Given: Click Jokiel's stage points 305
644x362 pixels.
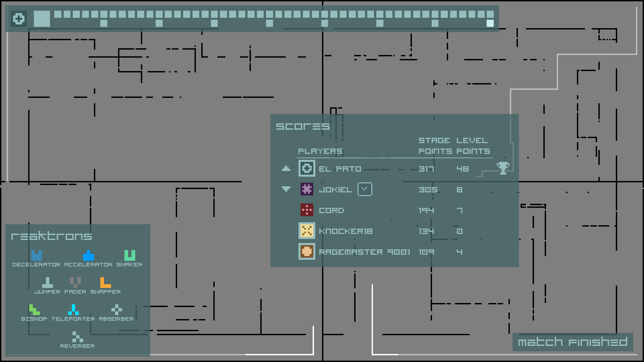Looking at the screenshot, I should [x=428, y=190].
